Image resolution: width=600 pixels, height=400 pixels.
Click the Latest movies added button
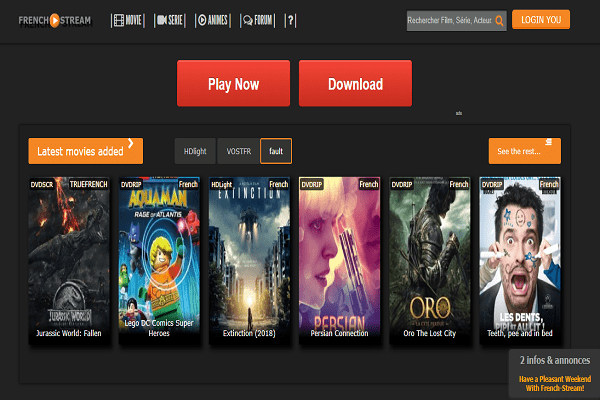pyautogui.click(x=86, y=151)
